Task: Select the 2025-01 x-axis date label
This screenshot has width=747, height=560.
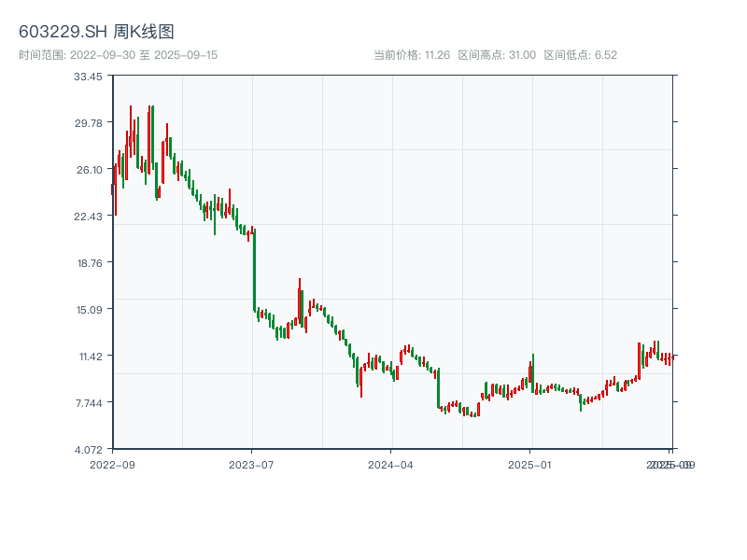Action: (531, 464)
